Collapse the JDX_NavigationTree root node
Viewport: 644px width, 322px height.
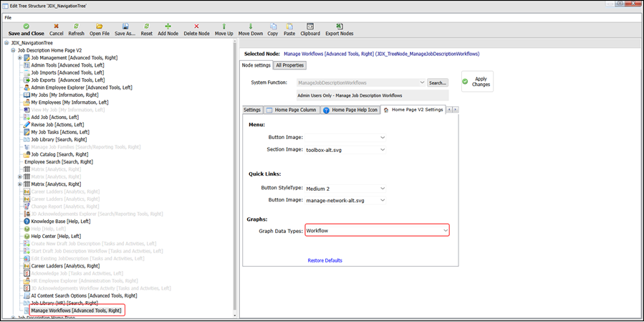pos(6,43)
